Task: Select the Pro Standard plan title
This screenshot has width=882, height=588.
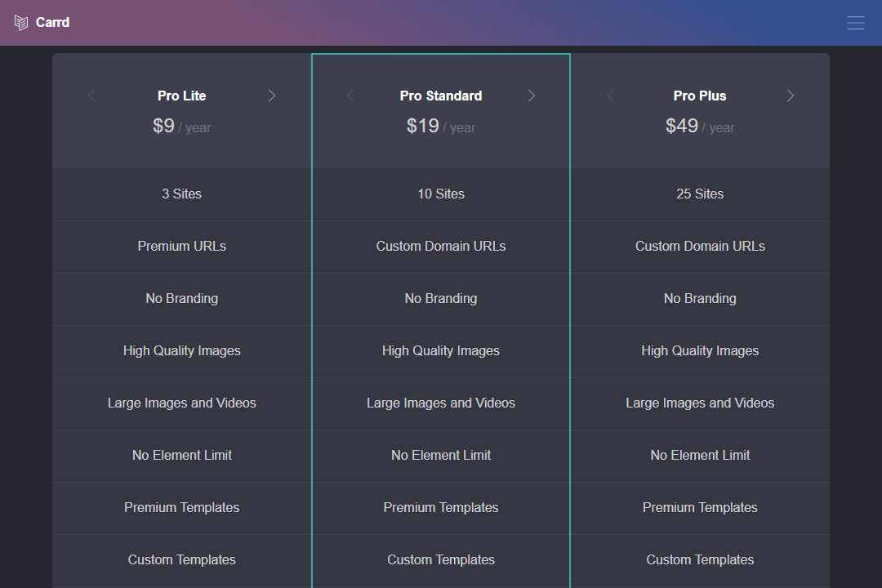Action: tap(441, 96)
